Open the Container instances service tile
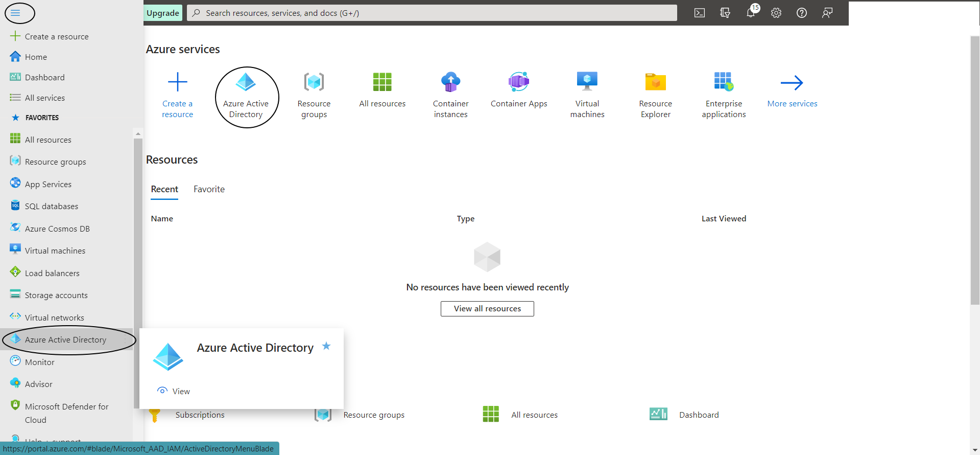980x455 pixels. point(450,95)
